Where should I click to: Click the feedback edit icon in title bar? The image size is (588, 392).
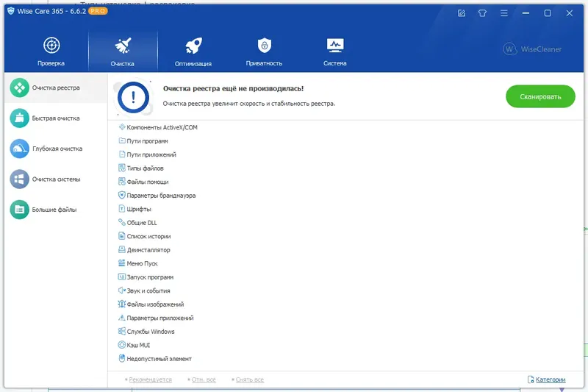(x=462, y=13)
